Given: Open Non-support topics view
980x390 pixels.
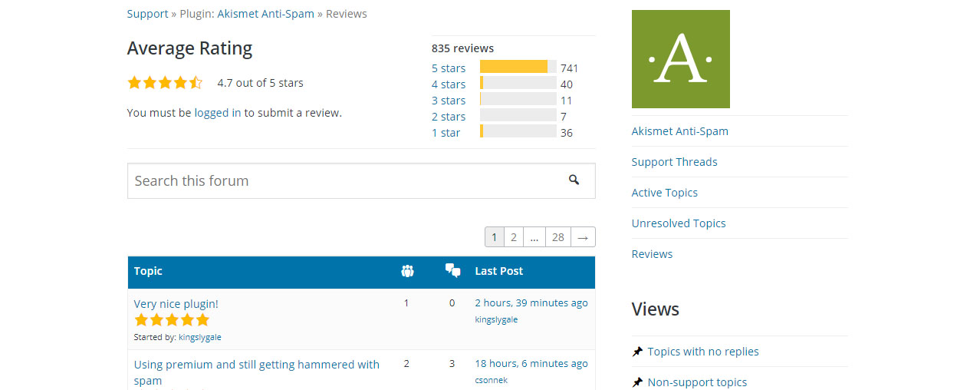Looking at the screenshot, I should pos(697,382).
